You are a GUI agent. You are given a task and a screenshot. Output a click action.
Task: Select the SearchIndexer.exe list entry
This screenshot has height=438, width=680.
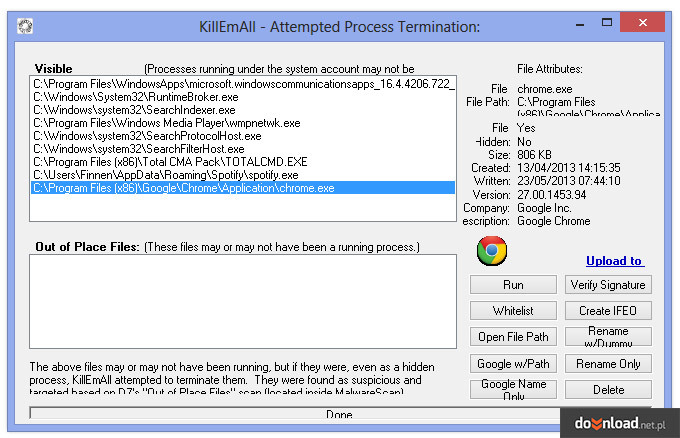click(243, 110)
